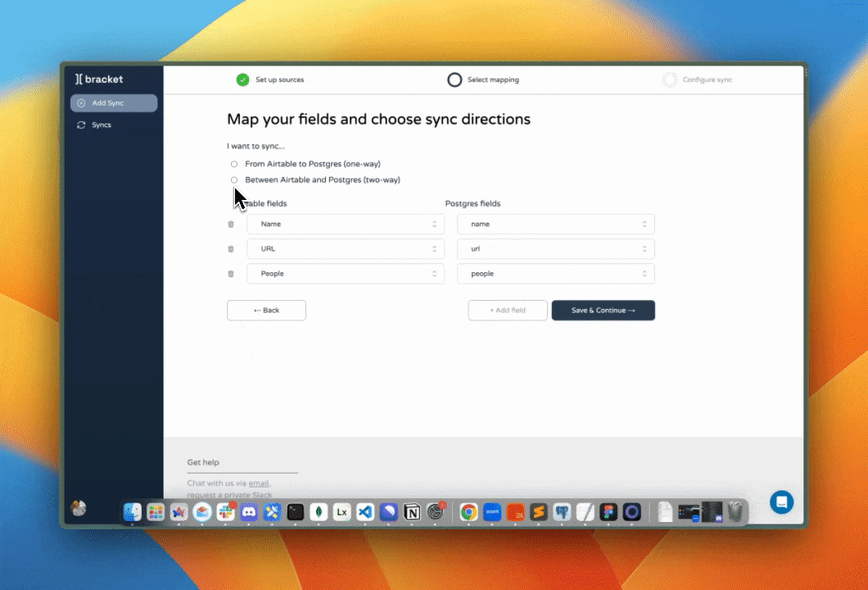
Task: Open the Airtable Name field dropdown
Action: (x=346, y=225)
